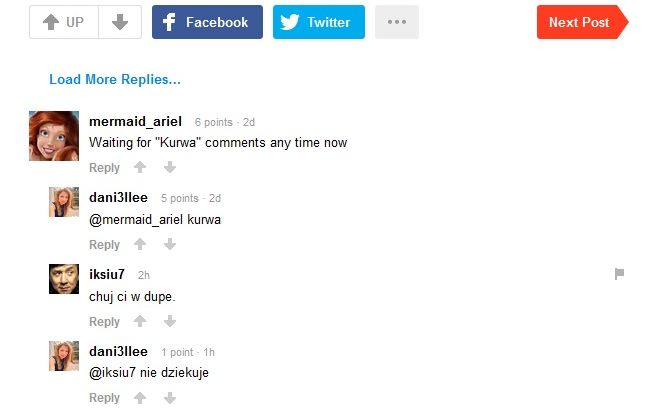Upvote the post with UP button
The height and width of the screenshot is (411, 652).
(64, 22)
